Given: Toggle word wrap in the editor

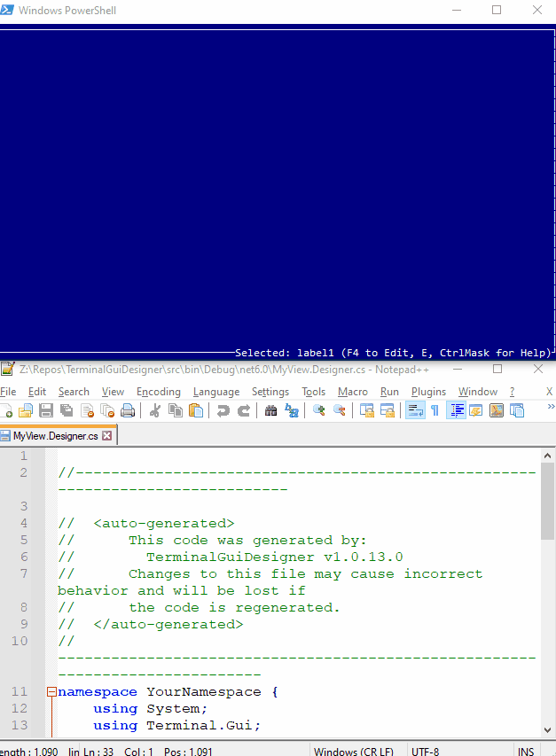Looking at the screenshot, I should [x=415, y=410].
